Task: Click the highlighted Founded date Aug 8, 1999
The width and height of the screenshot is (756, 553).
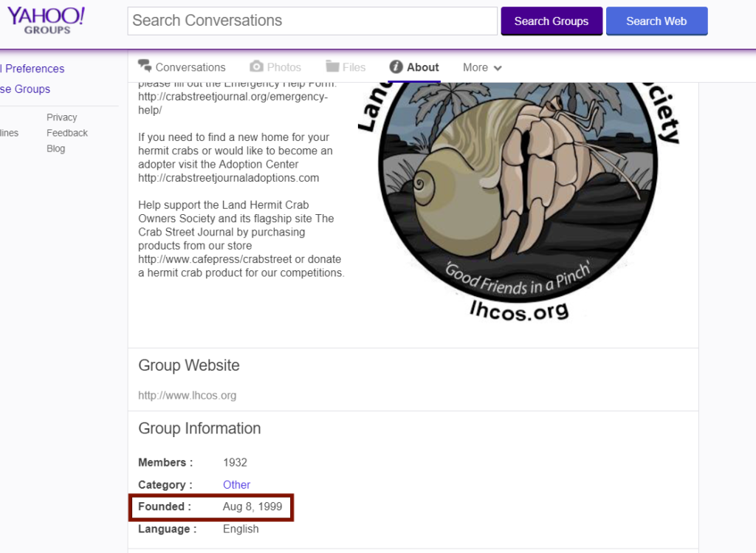Action: [252, 506]
